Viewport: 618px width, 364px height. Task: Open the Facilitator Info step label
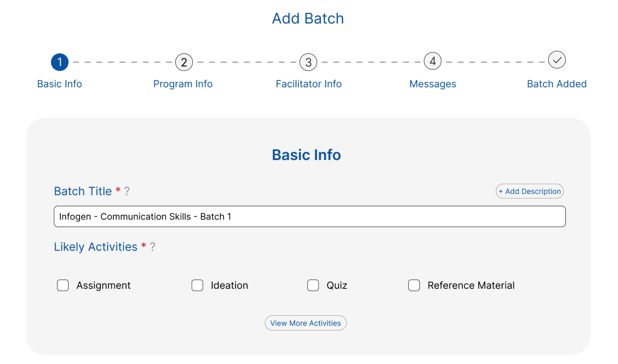pyautogui.click(x=308, y=84)
